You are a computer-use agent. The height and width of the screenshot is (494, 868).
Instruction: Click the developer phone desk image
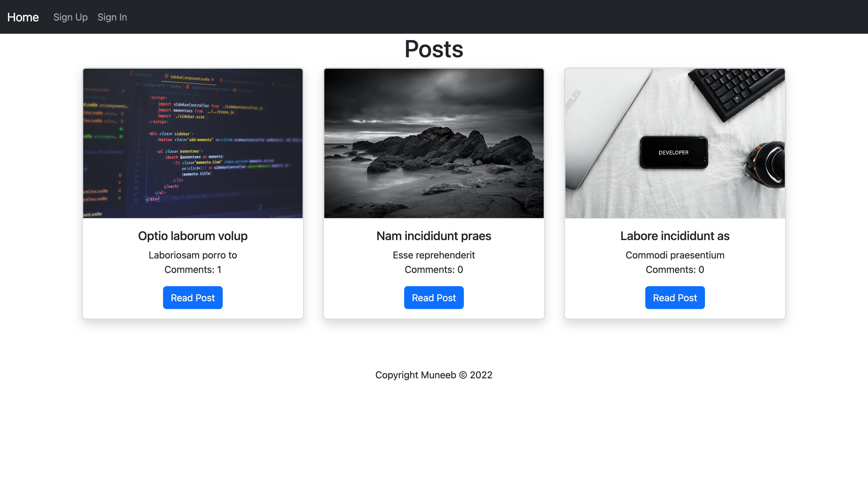(x=675, y=143)
